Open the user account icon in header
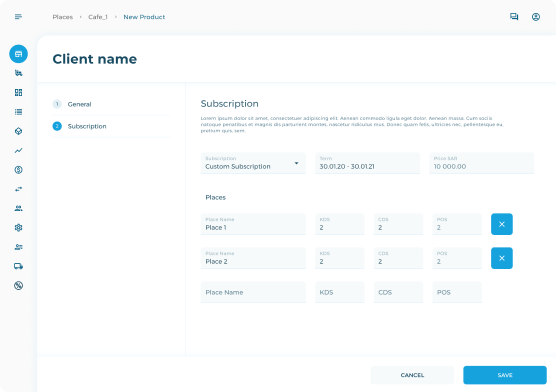556x392 pixels. pyautogui.click(x=536, y=17)
